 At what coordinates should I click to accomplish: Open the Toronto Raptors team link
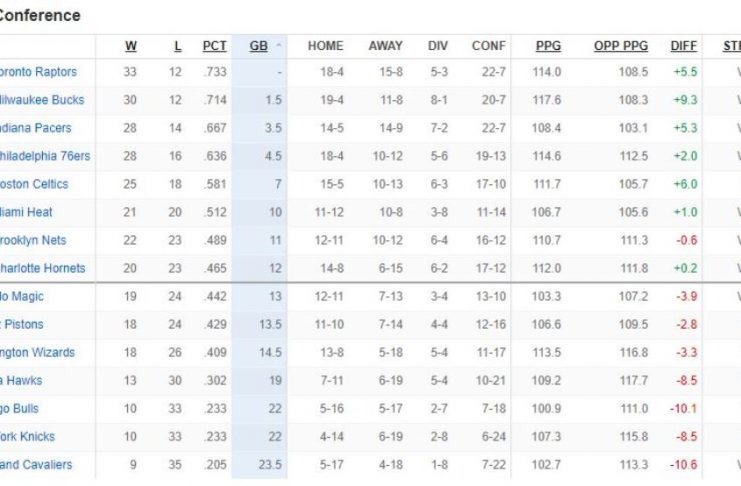[38, 72]
